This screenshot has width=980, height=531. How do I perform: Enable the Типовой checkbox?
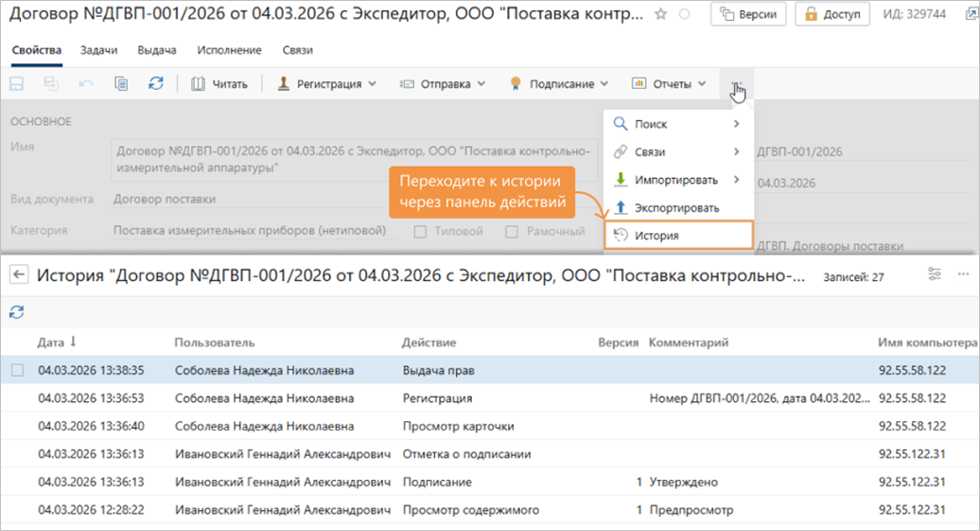coord(421,232)
